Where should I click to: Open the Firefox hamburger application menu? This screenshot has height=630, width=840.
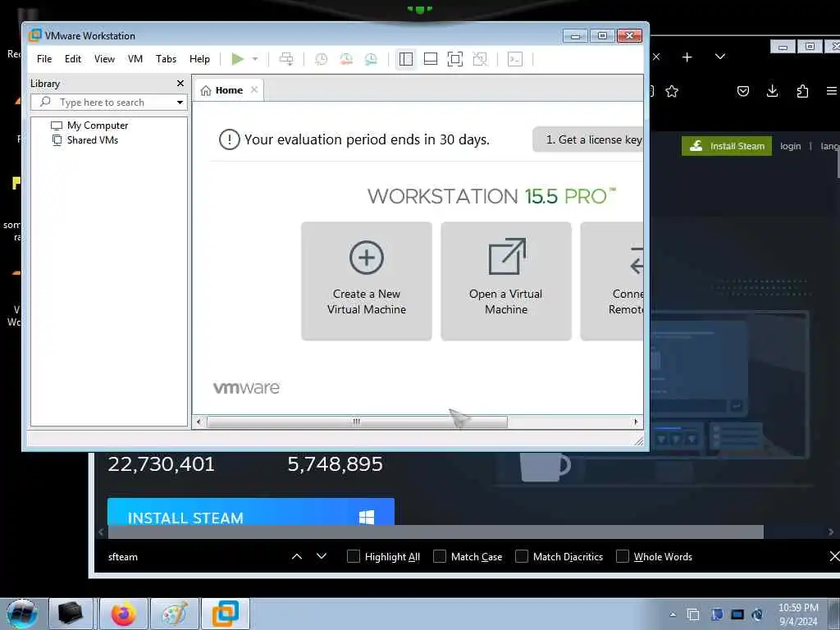coord(832,91)
